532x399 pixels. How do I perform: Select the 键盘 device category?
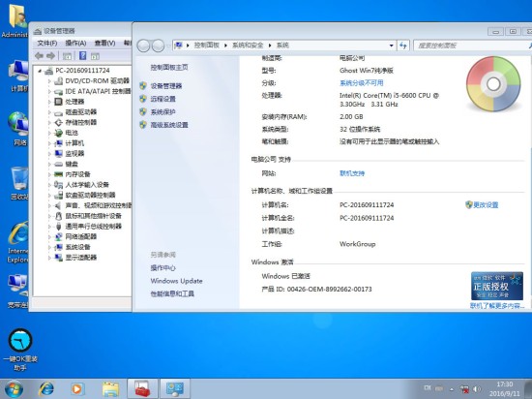pos(72,164)
